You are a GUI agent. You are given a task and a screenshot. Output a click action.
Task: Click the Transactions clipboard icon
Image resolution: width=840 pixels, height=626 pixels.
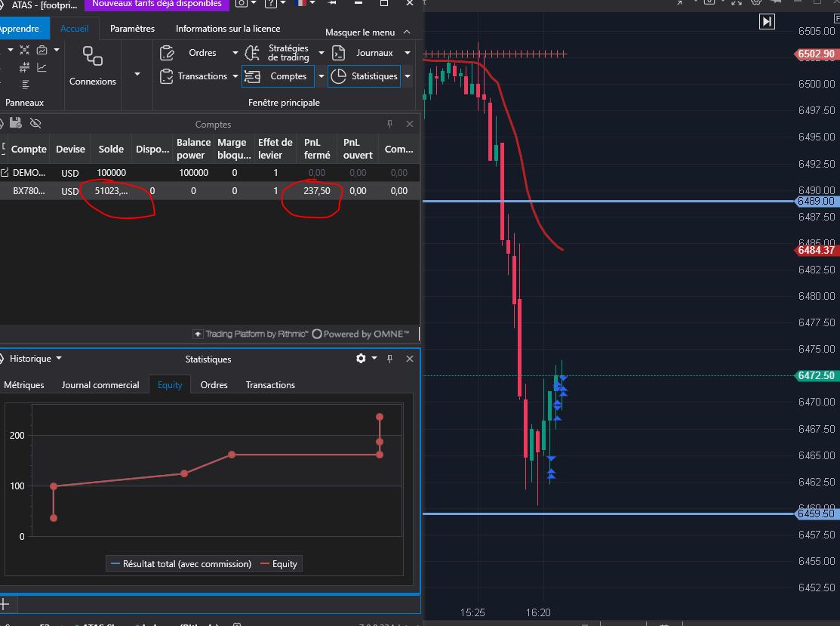(167, 76)
